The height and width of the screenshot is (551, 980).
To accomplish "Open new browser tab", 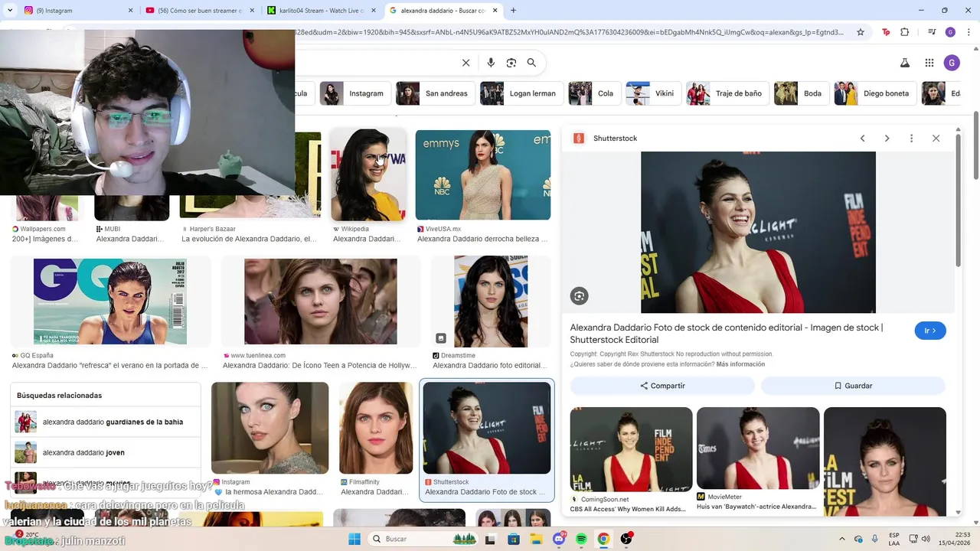I will (x=513, y=11).
